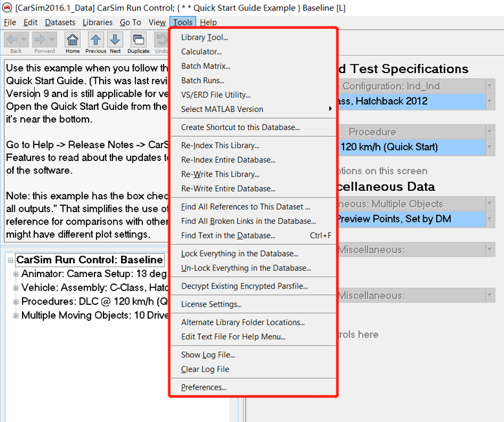Select Find All References to This Dataset
The image size is (504, 422).
[253, 206]
